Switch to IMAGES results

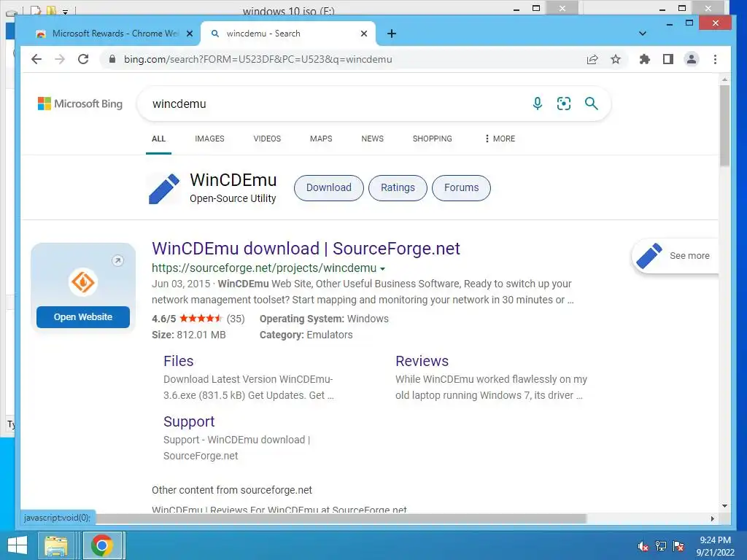[209, 139]
